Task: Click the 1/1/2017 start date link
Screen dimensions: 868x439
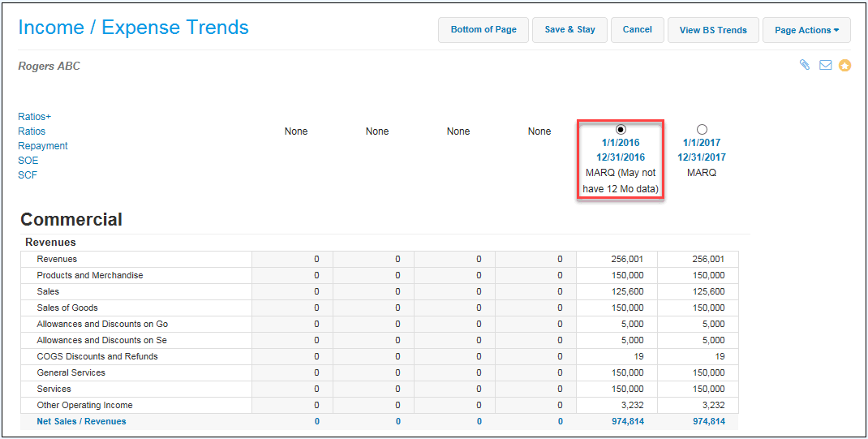Action: (x=702, y=142)
